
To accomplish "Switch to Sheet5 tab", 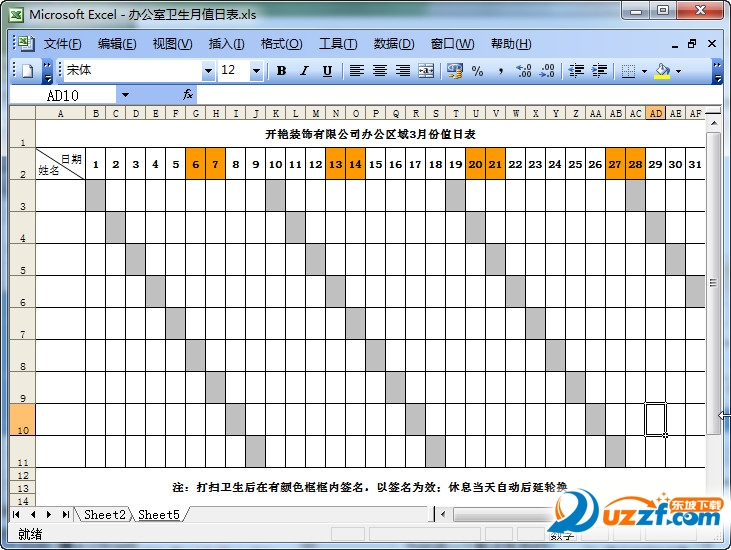I will pyautogui.click(x=159, y=515).
